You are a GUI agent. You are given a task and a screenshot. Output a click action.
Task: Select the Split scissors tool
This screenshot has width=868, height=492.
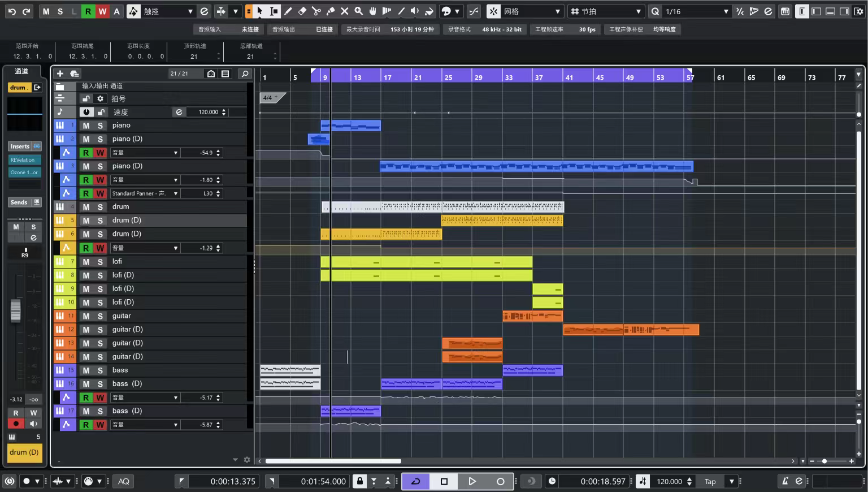pyautogui.click(x=316, y=11)
